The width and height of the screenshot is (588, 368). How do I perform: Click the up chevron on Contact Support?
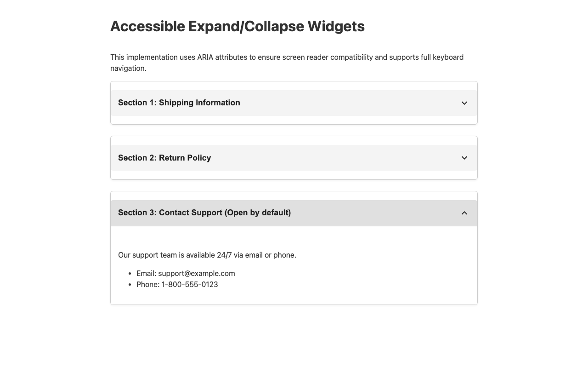pos(464,213)
